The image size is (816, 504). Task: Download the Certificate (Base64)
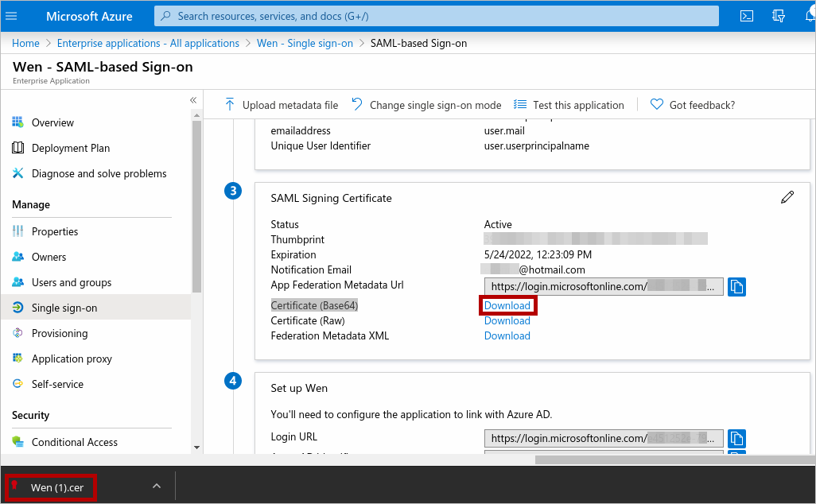(507, 305)
